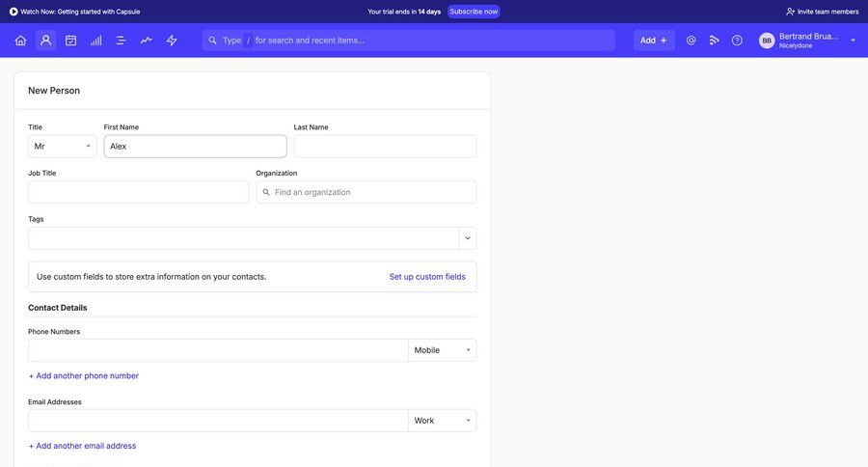The image size is (868, 467).
Task: Open the Workflow automation lightning icon
Action: tap(172, 41)
